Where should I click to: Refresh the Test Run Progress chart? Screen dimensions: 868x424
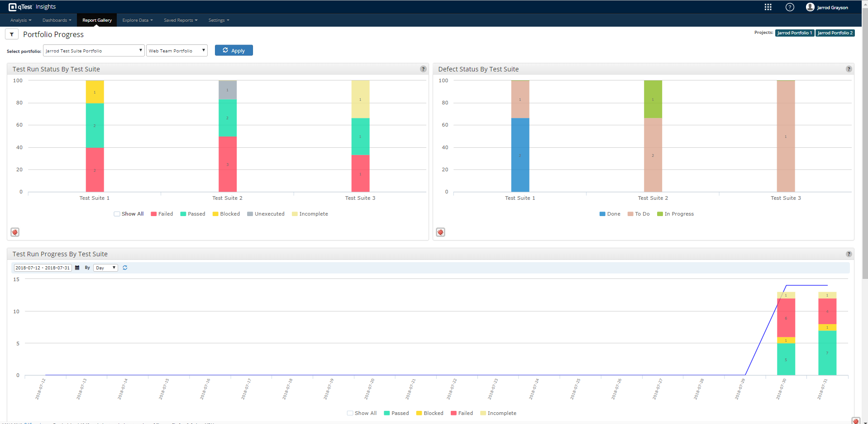point(125,268)
